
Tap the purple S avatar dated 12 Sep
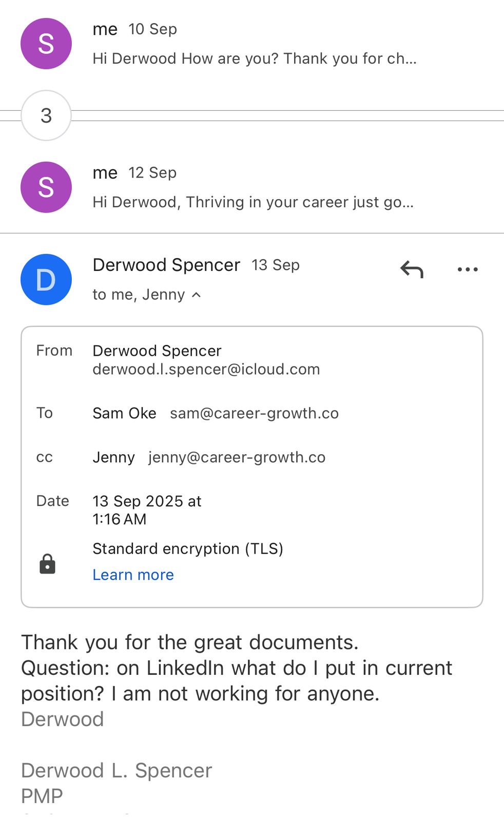pyautogui.click(x=46, y=187)
